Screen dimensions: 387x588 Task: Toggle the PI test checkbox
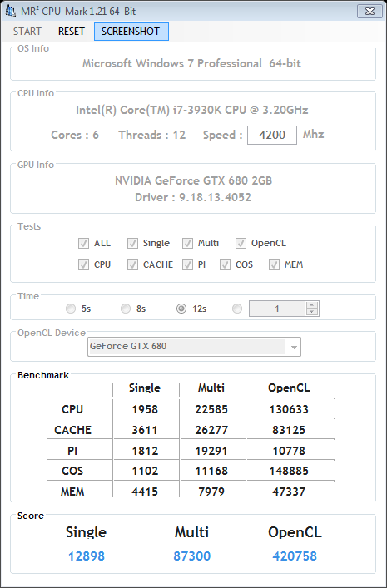188,264
